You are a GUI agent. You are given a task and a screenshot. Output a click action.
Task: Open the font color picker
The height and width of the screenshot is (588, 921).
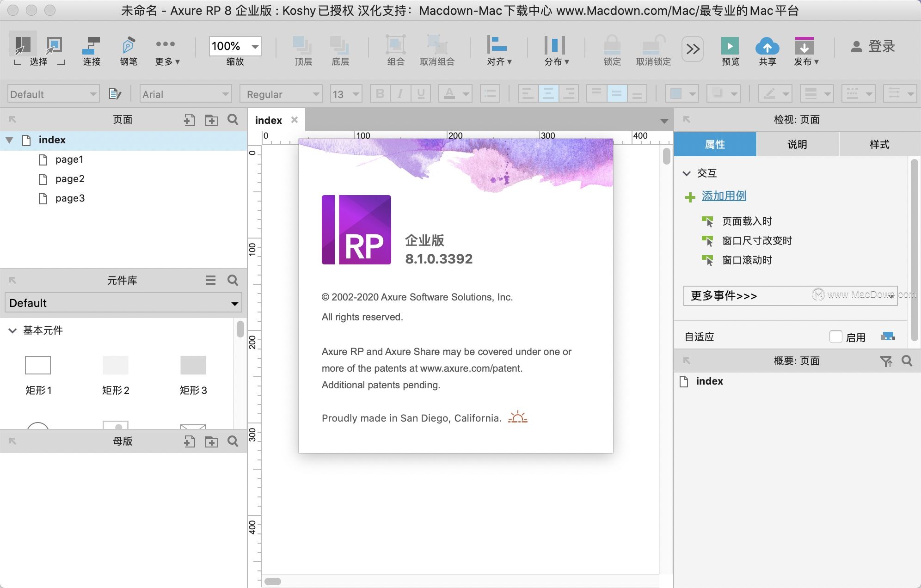tap(455, 94)
